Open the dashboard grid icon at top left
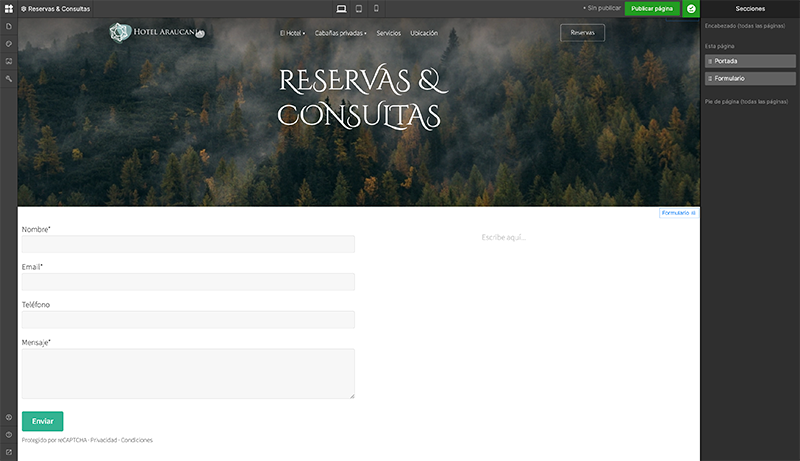Viewport: 800px width, 461px height. pos(9,9)
